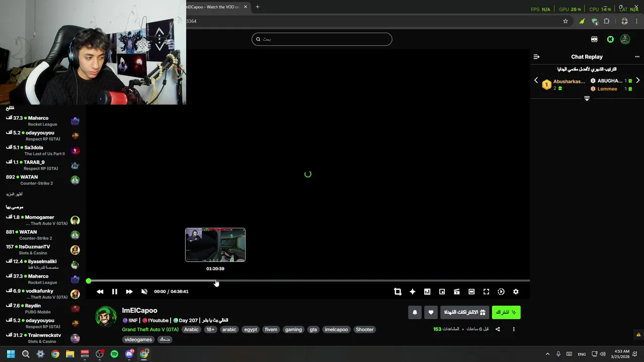
Task: Click the Lommee gifter name
Action: [x=607, y=89]
